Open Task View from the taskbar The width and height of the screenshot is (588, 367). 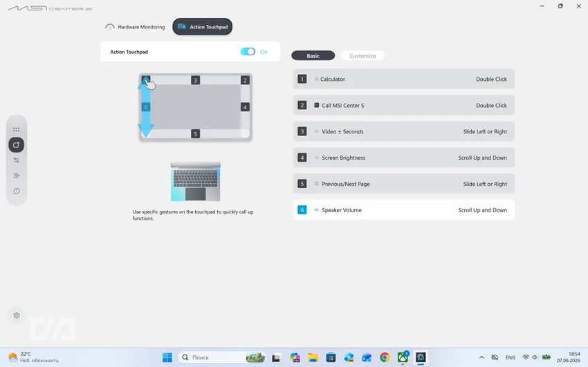pyautogui.click(x=276, y=357)
